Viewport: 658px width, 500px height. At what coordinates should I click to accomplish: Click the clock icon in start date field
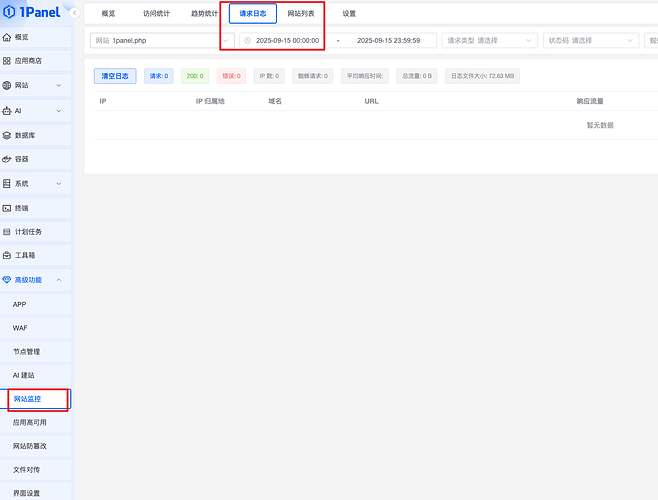click(x=248, y=41)
